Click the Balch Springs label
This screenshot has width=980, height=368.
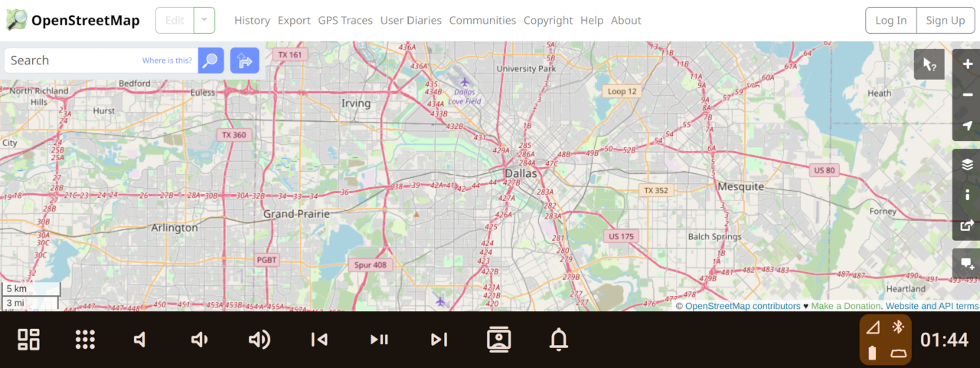(x=714, y=237)
